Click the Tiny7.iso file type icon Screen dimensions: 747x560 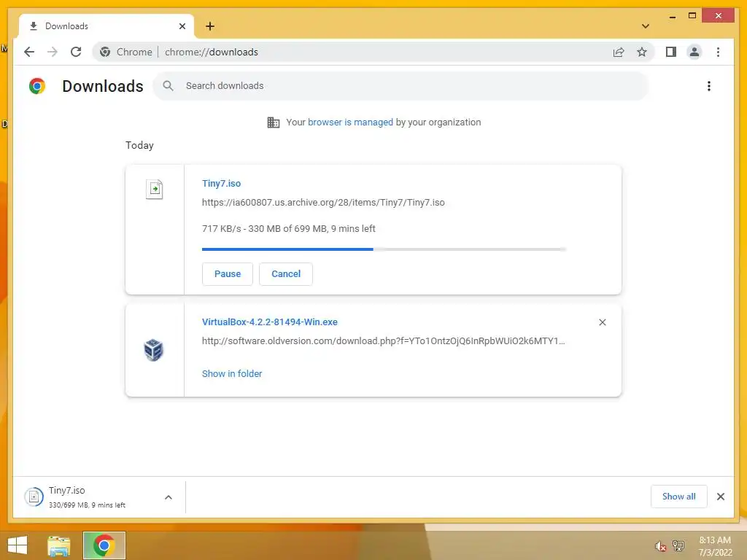[x=155, y=189]
